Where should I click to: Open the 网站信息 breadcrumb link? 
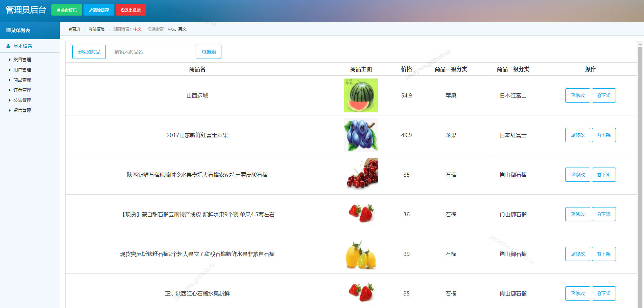[x=96, y=29]
